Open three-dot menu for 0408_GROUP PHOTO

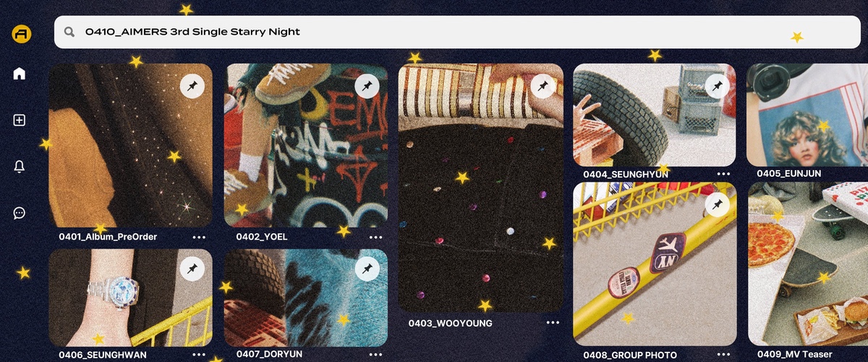coord(723,355)
